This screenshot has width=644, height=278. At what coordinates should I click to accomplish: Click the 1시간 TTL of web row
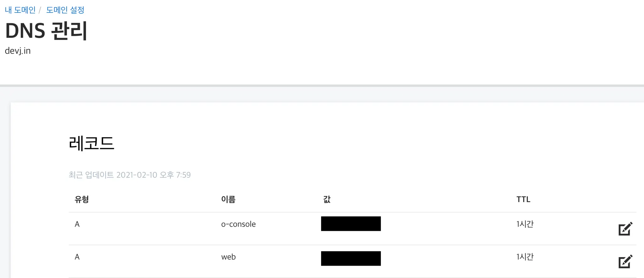coord(525,257)
